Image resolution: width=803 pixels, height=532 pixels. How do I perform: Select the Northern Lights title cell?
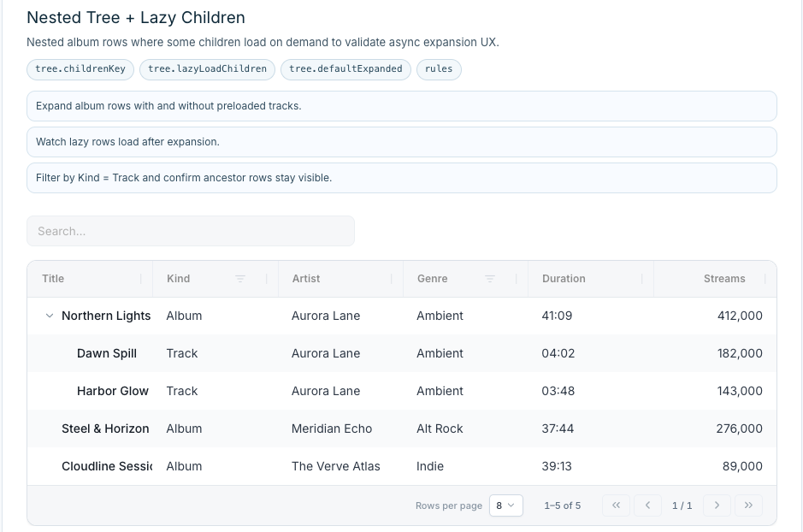coord(106,316)
